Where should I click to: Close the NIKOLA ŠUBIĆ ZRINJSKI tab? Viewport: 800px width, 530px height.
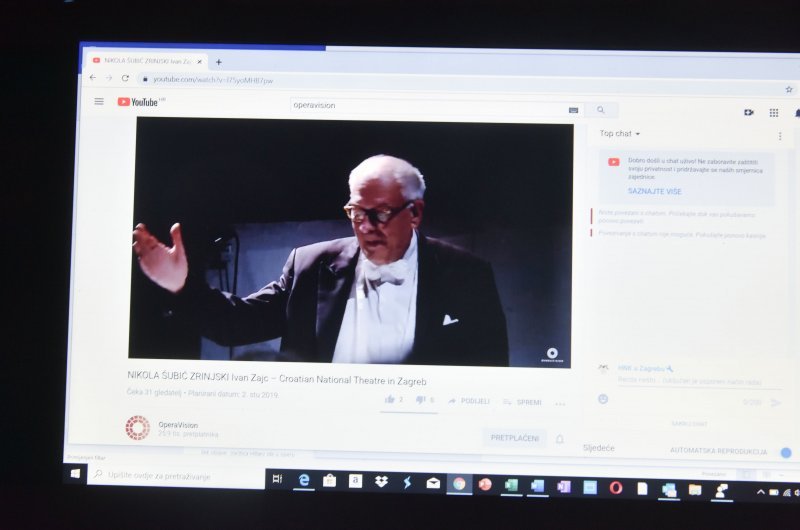tap(199, 62)
